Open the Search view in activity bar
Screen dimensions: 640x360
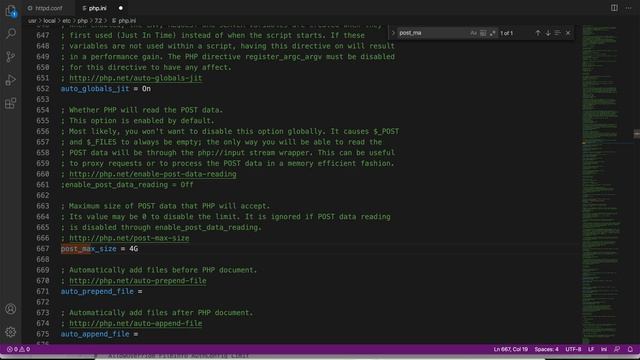coord(11,33)
